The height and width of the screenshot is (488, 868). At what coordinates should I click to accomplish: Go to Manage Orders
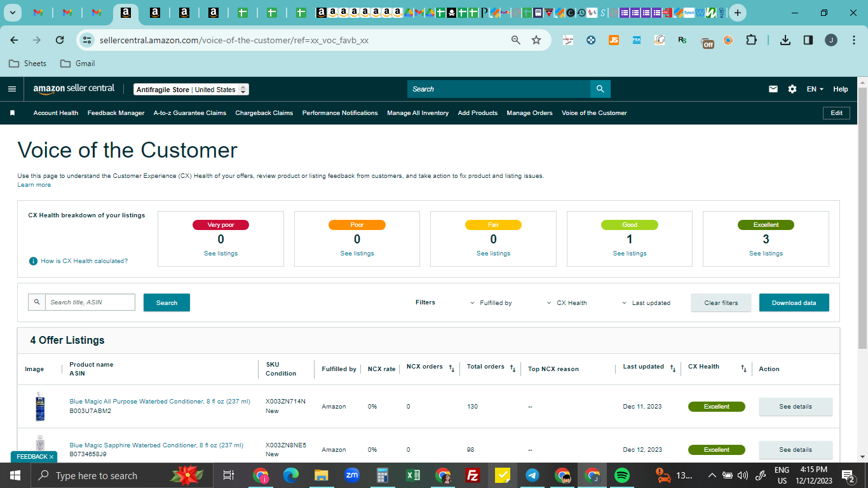click(x=530, y=113)
